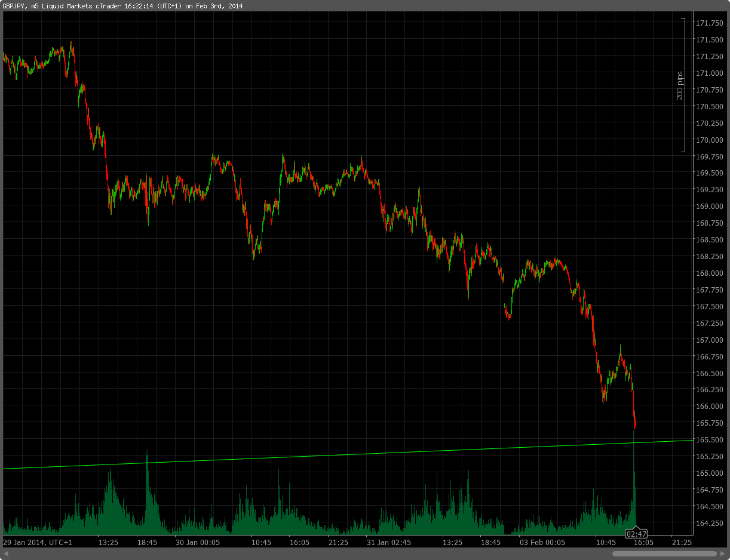
Task: Click the 167.500 price axis label
Action: pos(709,306)
